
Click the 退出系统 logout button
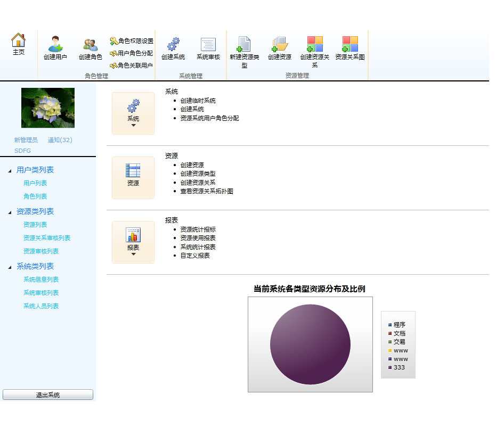pyautogui.click(x=48, y=395)
